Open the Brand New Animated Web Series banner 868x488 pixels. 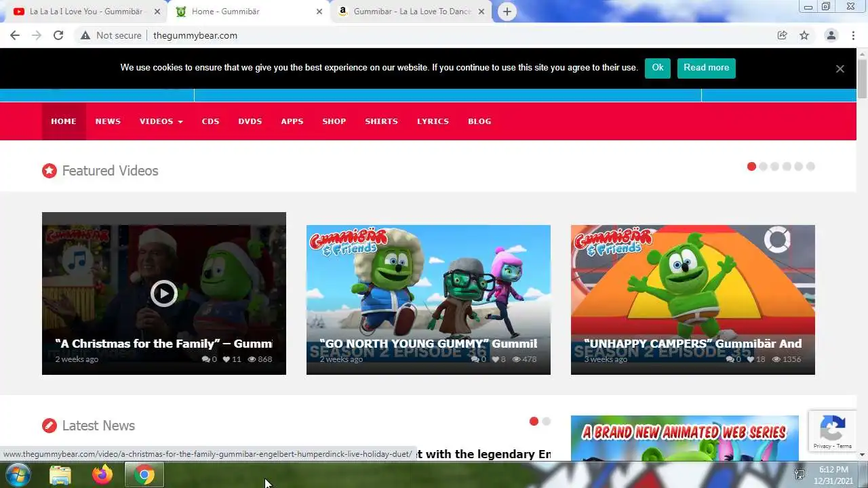tap(685, 438)
